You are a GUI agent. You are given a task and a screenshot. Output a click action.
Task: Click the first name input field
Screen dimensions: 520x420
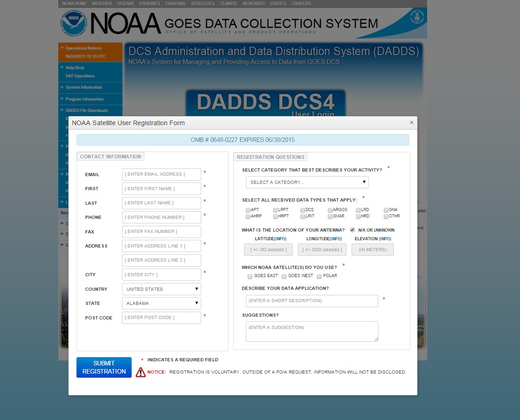pos(162,189)
